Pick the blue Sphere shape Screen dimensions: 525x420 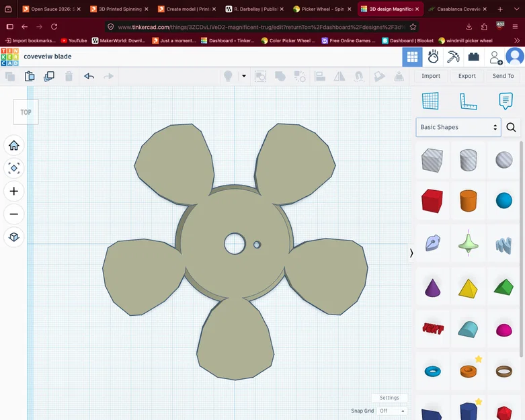click(x=504, y=200)
